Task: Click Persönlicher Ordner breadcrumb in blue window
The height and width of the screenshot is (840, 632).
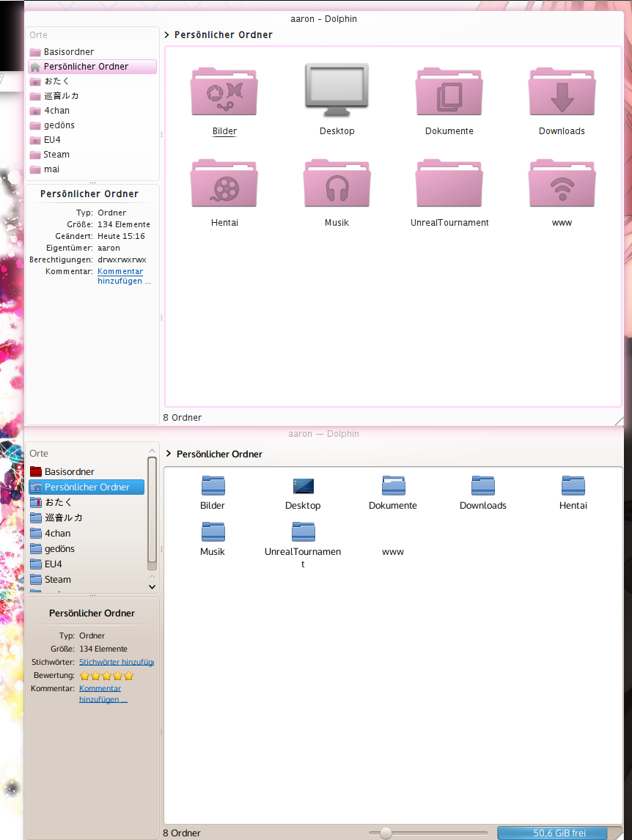Action: point(219,454)
